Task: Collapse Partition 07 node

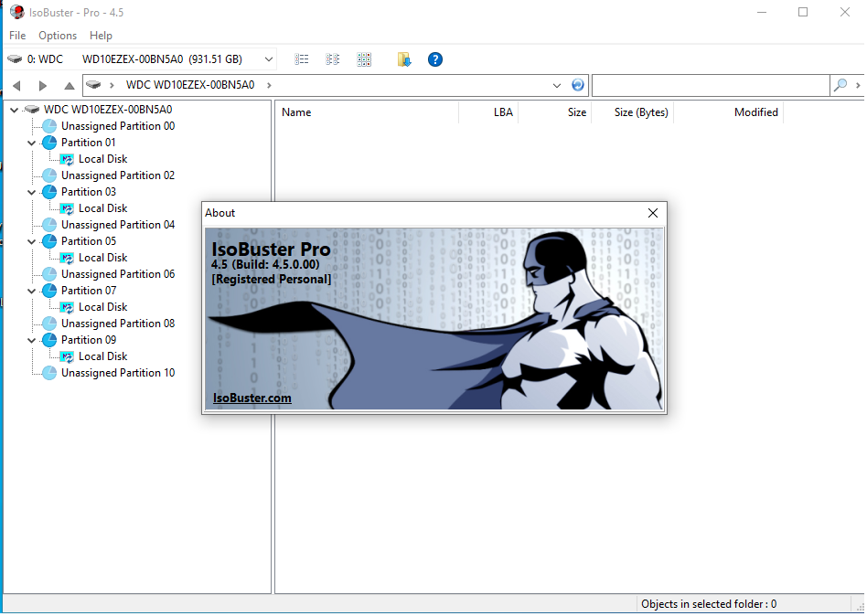Action: click(x=31, y=291)
